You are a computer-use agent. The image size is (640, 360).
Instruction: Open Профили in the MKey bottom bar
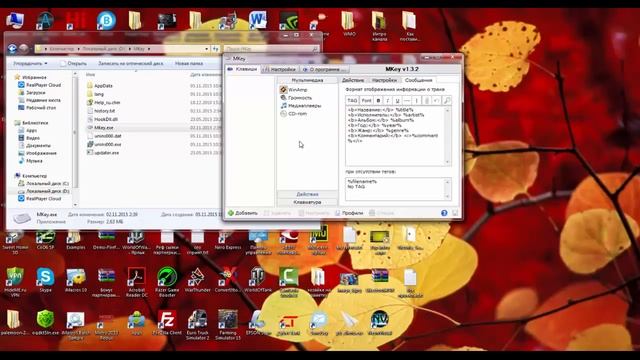point(349,213)
